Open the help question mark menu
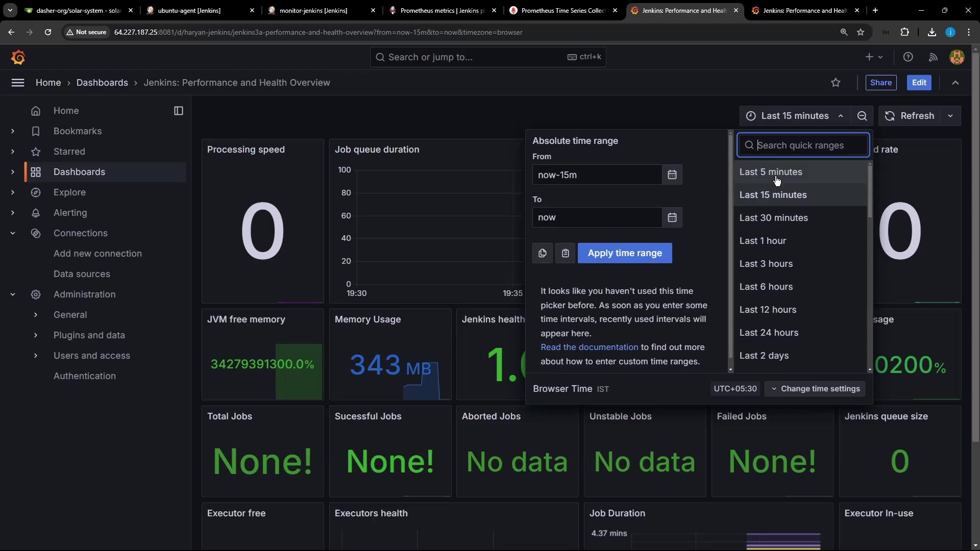This screenshot has height=551, width=980. coord(908,57)
